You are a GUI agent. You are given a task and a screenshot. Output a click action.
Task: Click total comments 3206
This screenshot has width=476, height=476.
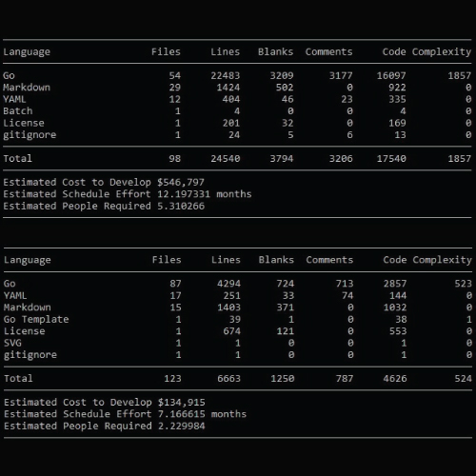[x=341, y=158]
